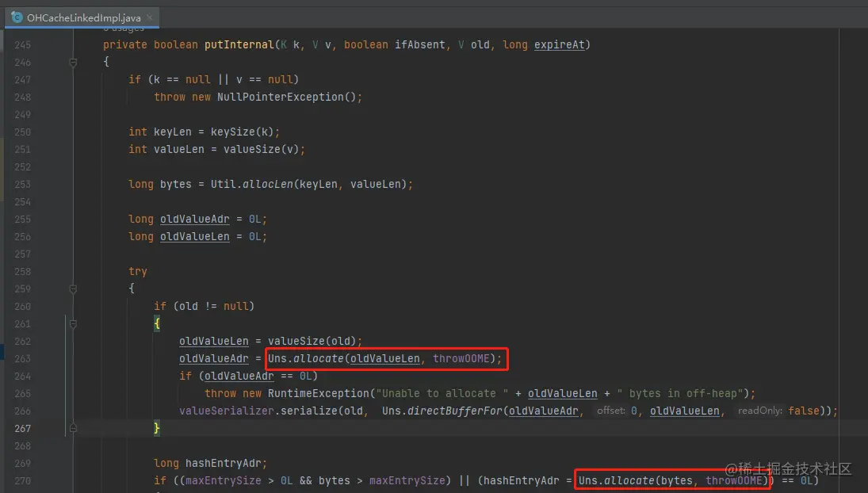Click the oldValueAdr declaration on line 255

pos(194,219)
